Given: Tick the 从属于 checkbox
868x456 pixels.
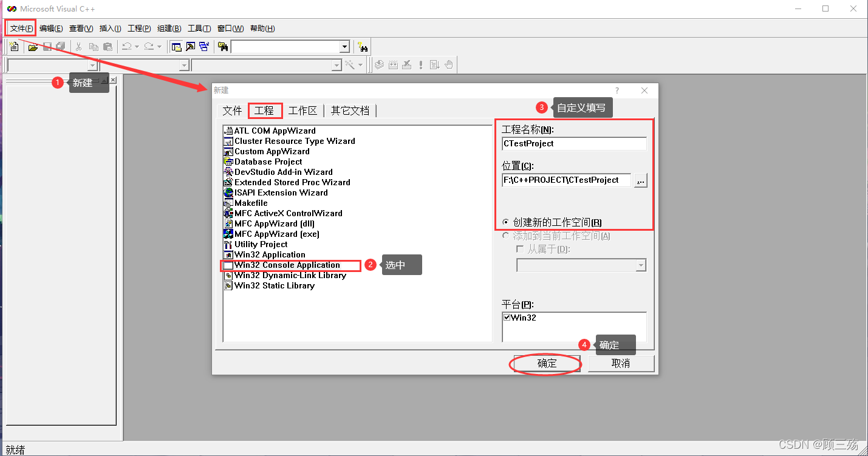Looking at the screenshot, I should 519,249.
